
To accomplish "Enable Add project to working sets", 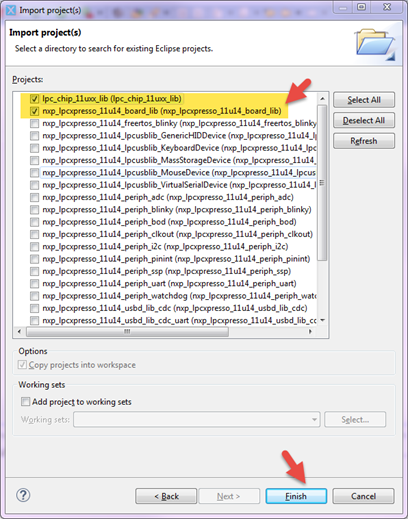I will pos(25,401).
